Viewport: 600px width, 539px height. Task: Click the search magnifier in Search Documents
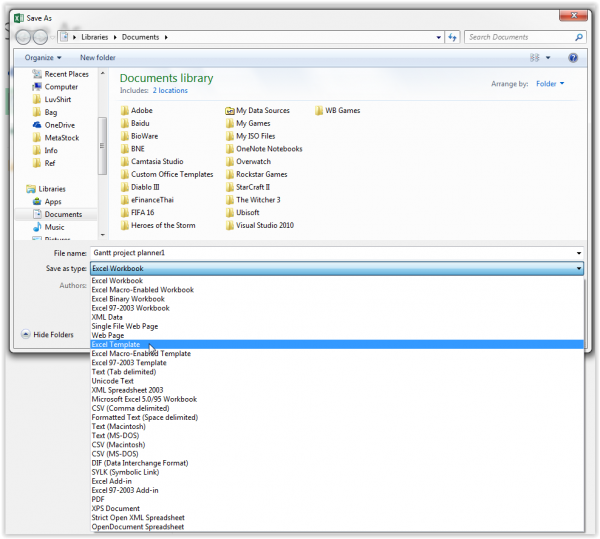click(x=579, y=37)
